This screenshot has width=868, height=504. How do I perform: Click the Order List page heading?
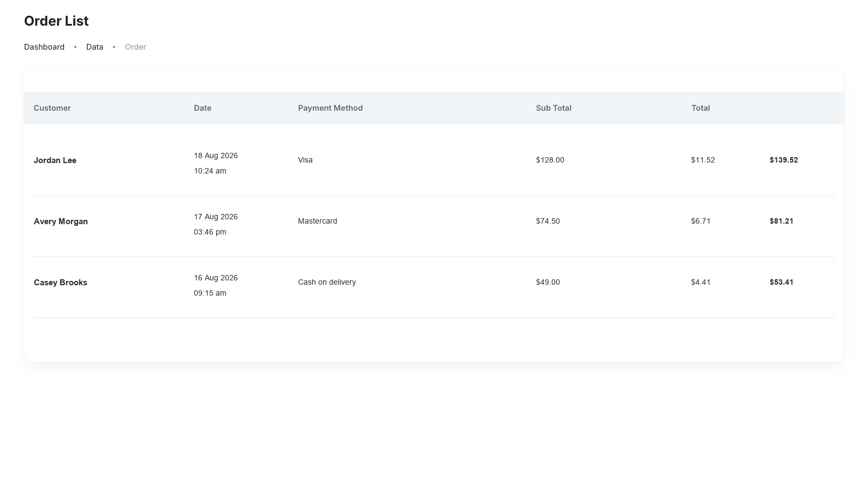point(56,21)
